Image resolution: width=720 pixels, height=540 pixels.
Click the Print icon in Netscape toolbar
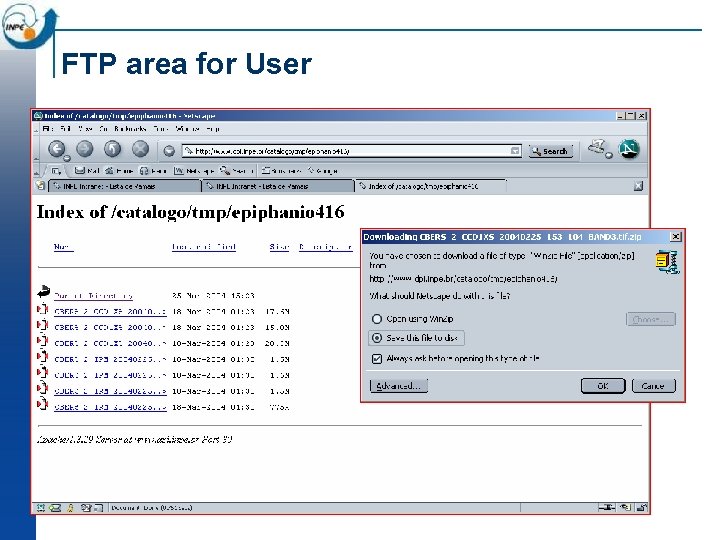click(x=597, y=147)
